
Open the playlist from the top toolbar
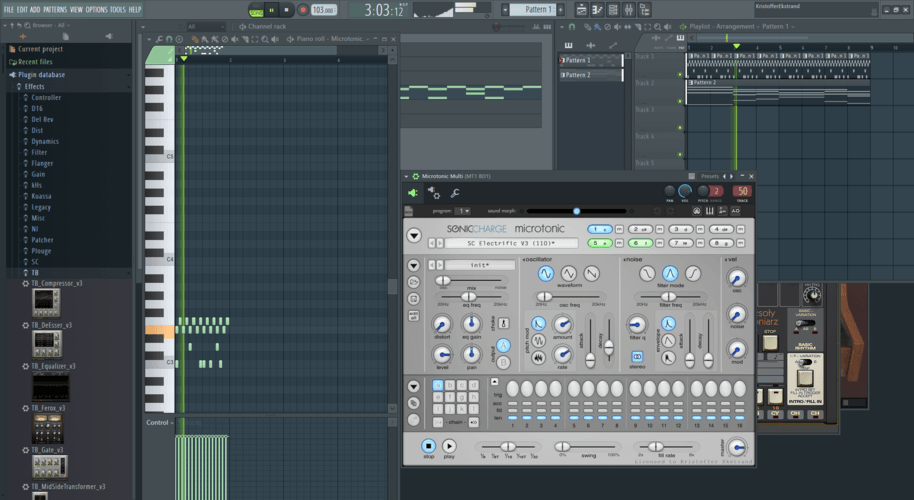(x=581, y=10)
